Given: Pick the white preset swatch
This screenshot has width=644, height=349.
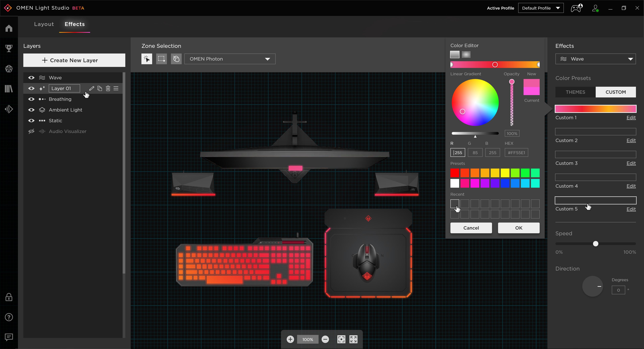Looking at the screenshot, I should coord(455,183).
